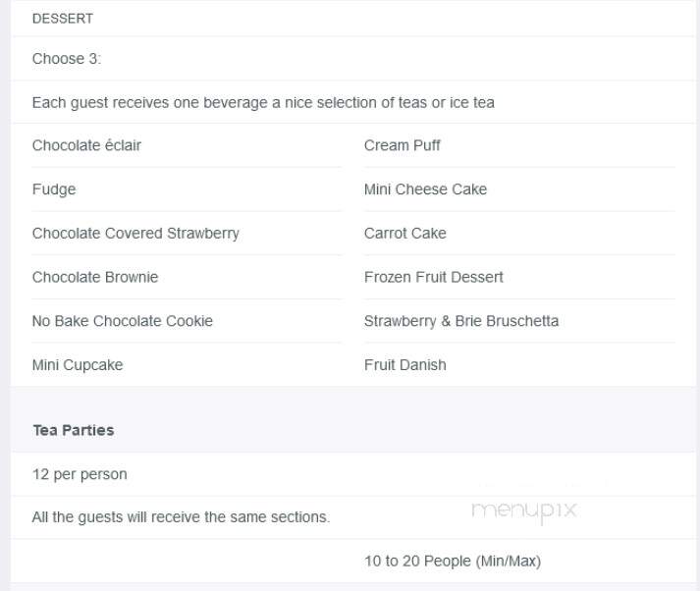700x591 pixels.
Task: Select the Fruit Danish entry
Action: pyautogui.click(x=405, y=365)
